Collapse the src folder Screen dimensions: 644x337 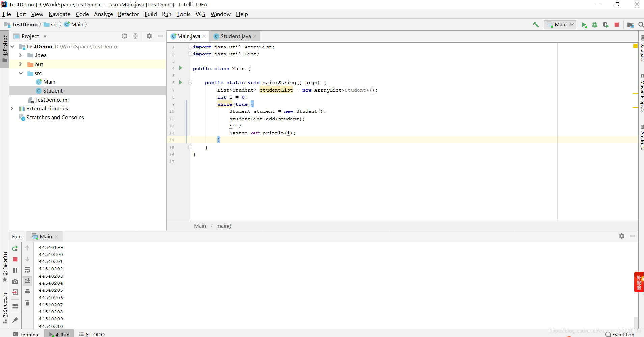[x=20, y=73]
